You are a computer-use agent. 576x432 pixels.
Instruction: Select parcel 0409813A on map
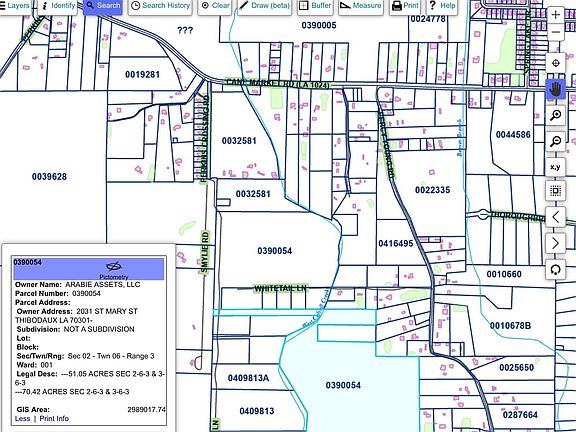pos(248,378)
